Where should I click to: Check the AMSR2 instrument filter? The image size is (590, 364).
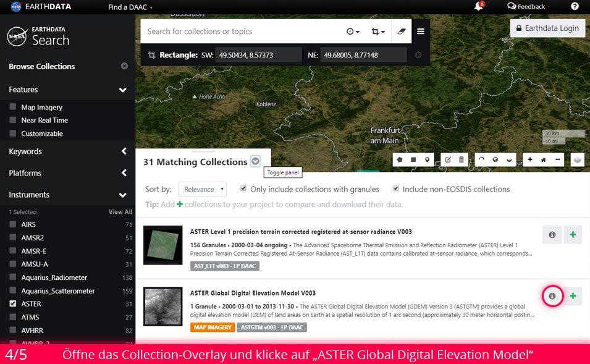(x=13, y=237)
